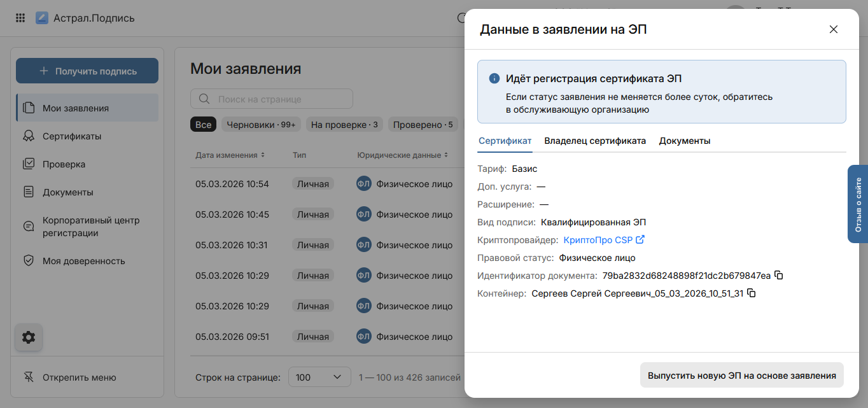Expand the rows per page dropdown
This screenshot has width=868, height=408.
(319, 377)
